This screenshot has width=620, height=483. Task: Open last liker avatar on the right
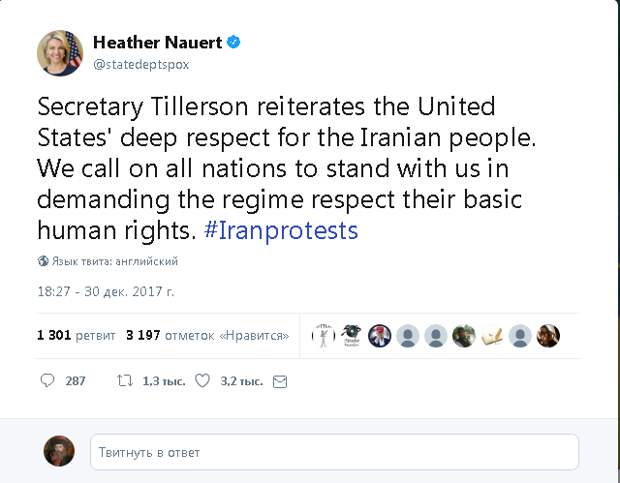(x=548, y=336)
